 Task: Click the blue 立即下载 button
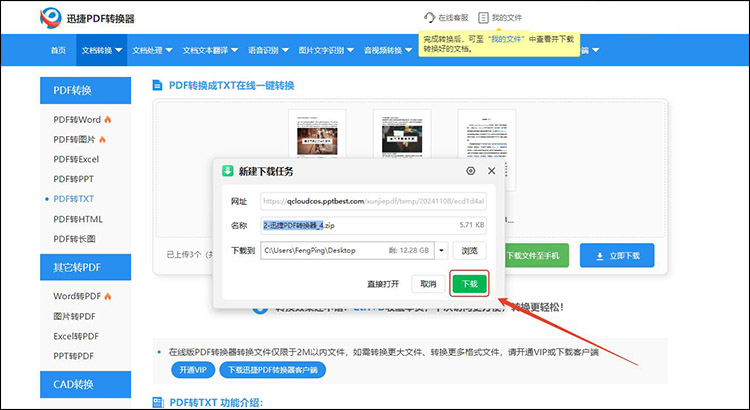(x=617, y=256)
